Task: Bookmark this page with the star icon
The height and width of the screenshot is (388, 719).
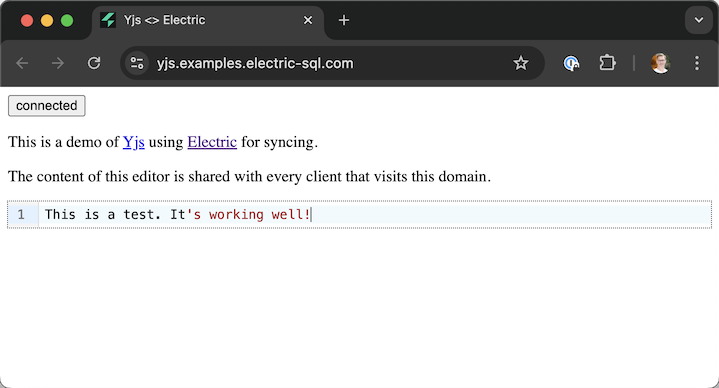Action: point(520,63)
